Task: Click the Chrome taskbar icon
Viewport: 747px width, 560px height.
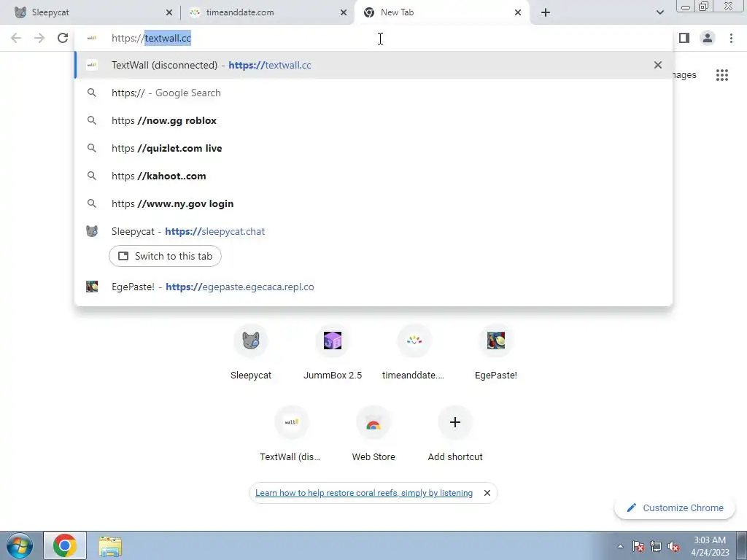Action: 65,545
